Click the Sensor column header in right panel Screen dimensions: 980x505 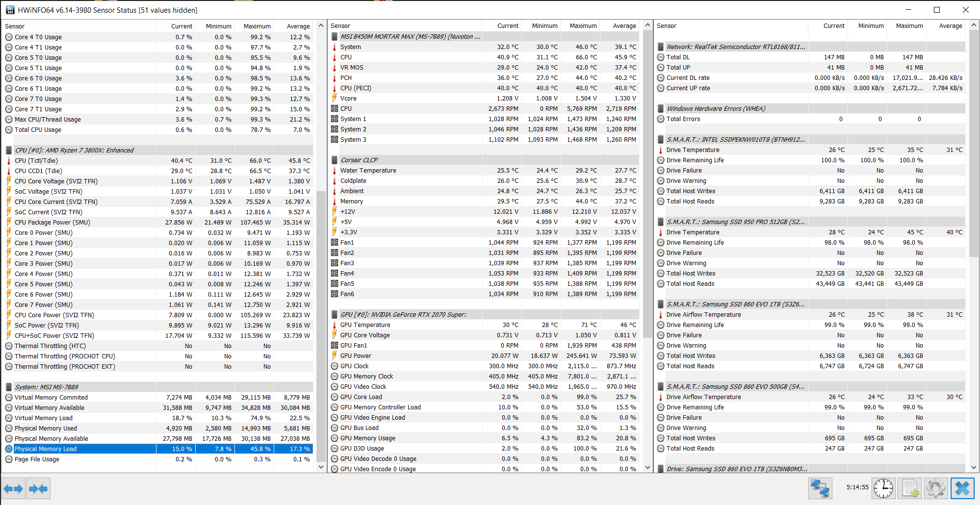tap(731, 26)
